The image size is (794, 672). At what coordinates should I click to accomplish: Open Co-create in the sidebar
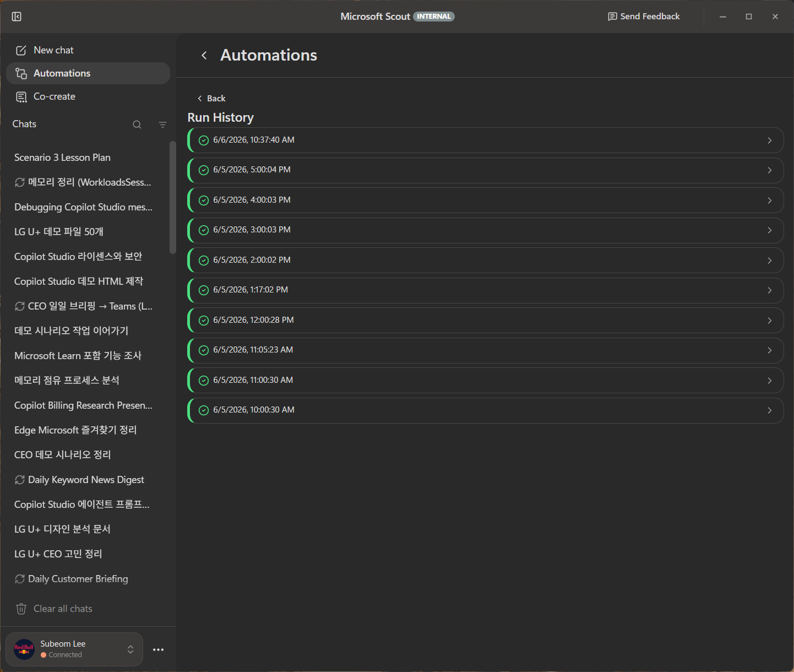click(88, 96)
